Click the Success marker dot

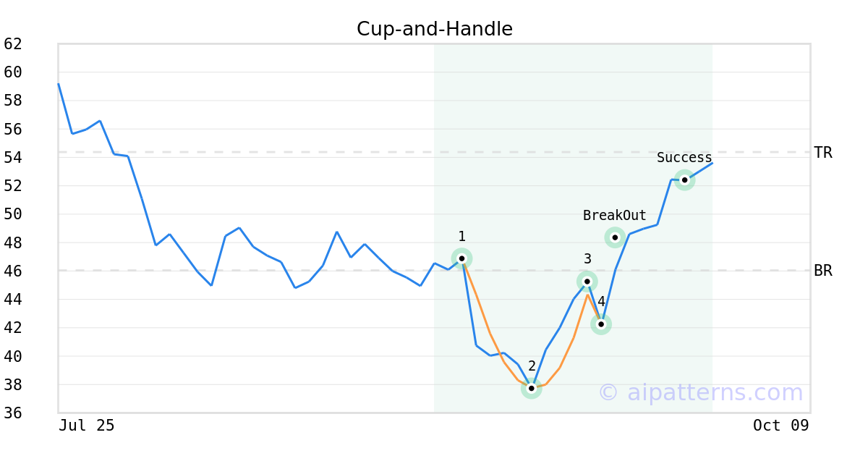point(684,180)
